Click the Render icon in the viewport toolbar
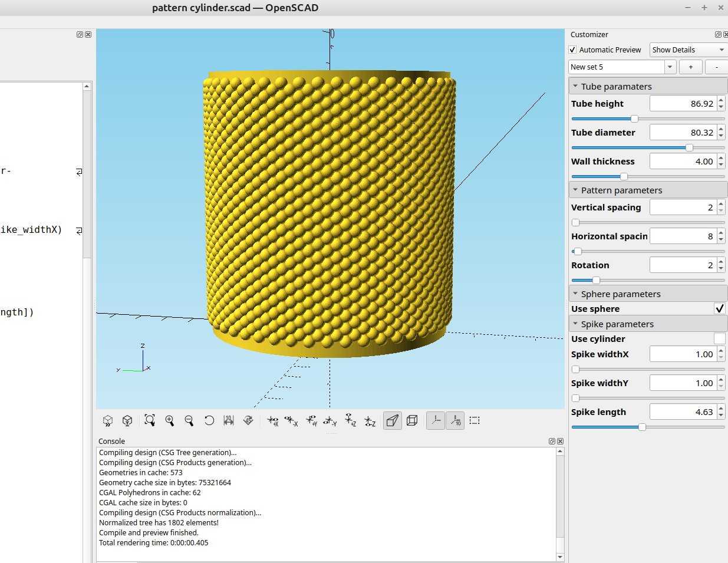 coord(127,420)
